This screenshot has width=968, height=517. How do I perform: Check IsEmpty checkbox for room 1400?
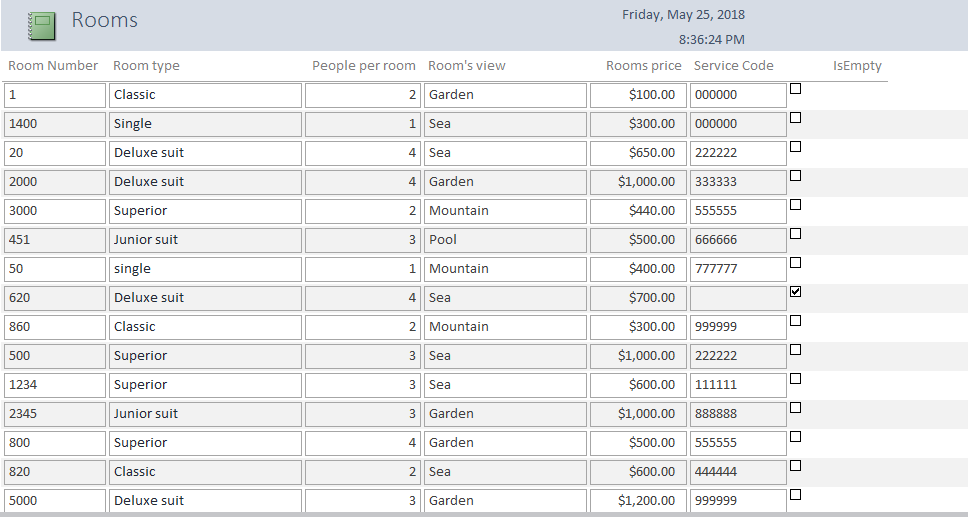tap(796, 118)
